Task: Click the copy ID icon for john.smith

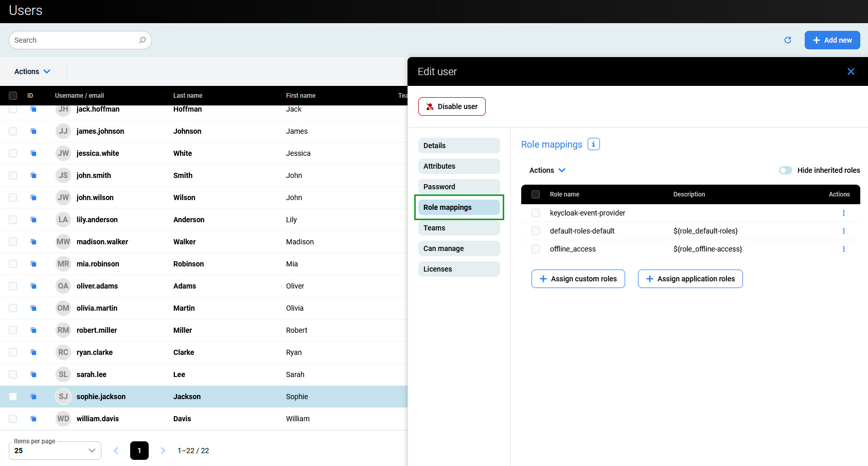Action: [33, 175]
